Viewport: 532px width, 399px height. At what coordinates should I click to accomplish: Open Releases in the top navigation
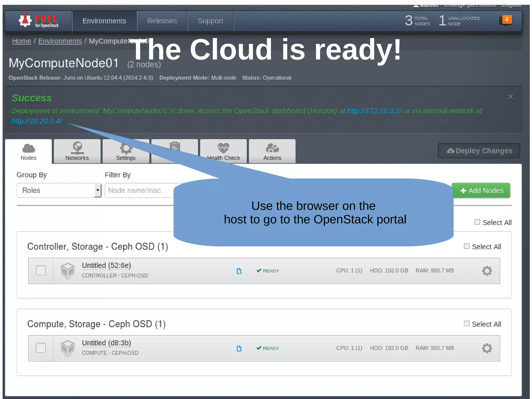coord(162,21)
